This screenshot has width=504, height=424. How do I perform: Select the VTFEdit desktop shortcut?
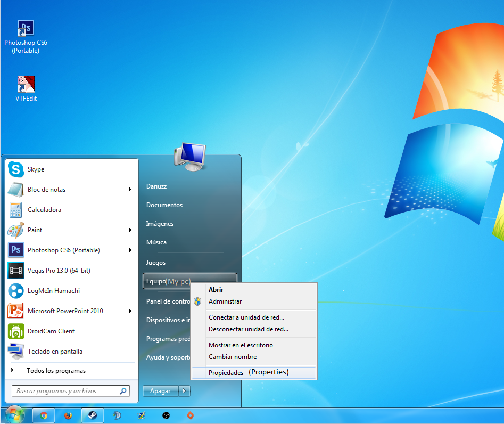[26, 88]
